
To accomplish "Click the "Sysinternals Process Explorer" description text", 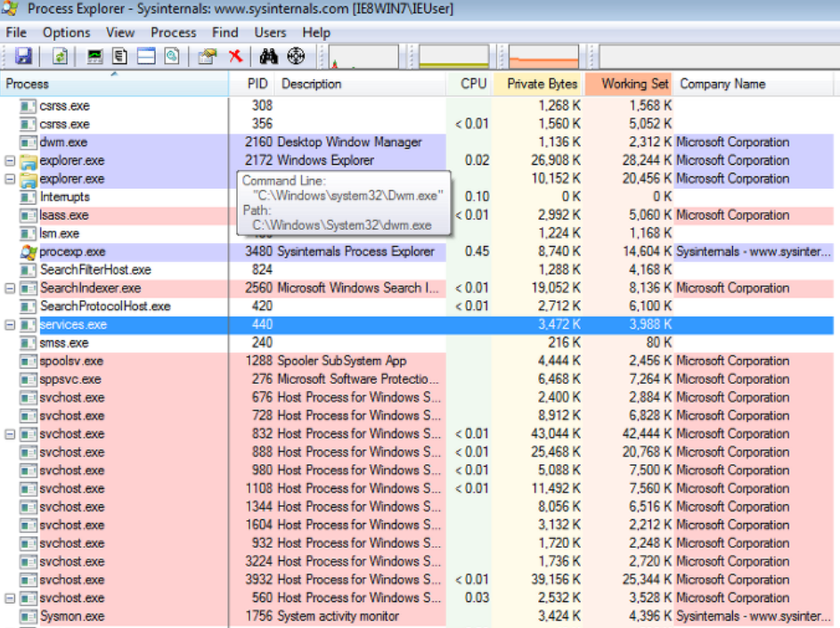I will (x=355, y=251).
